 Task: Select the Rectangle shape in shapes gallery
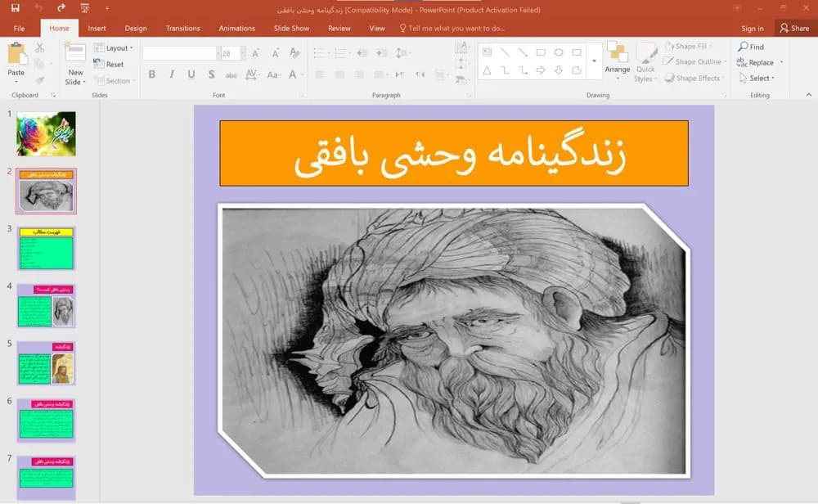point(541,52)
